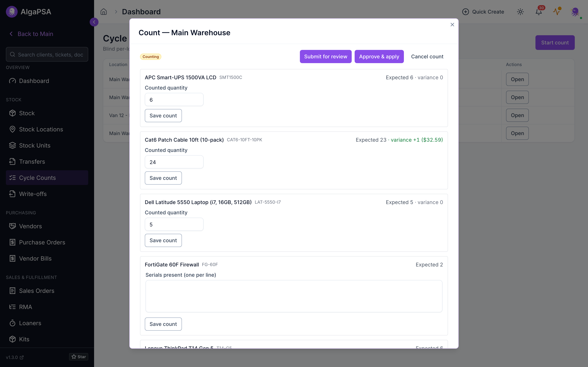Viewport: 588px width, 367px height.
Task: Open the user avatar menu
Action: click(x=575, y=12)
